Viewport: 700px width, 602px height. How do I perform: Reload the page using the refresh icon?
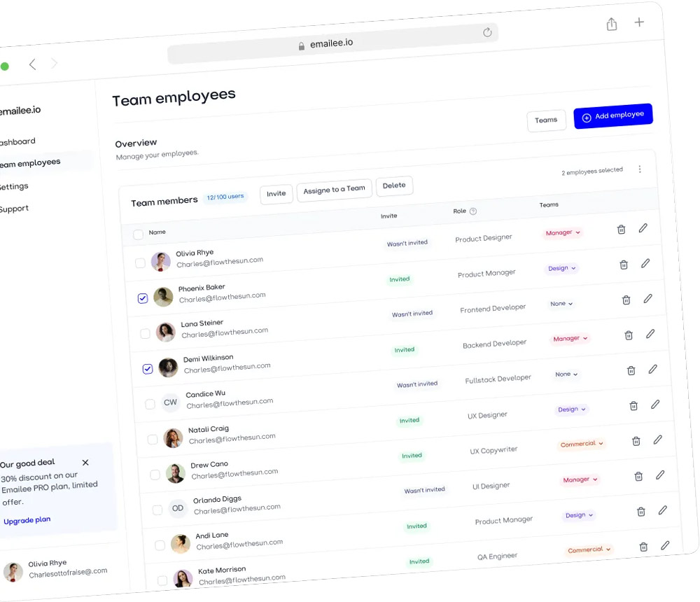487,32
